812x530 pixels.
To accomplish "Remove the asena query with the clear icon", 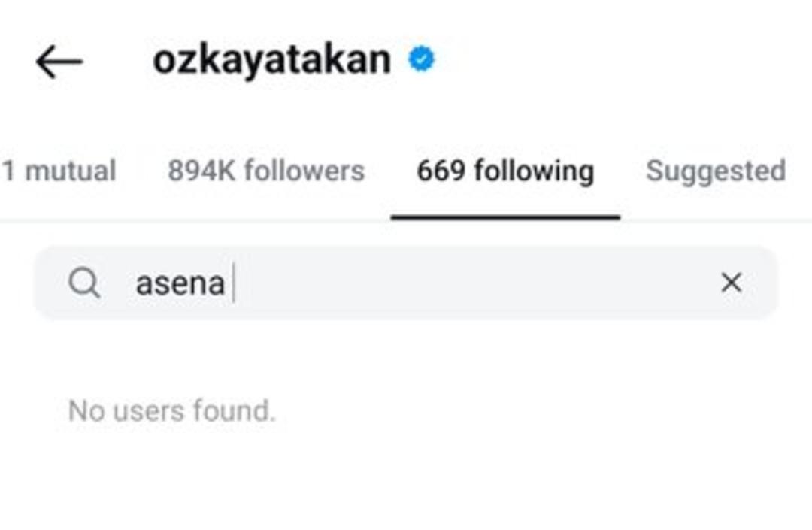I will [732, 283].
